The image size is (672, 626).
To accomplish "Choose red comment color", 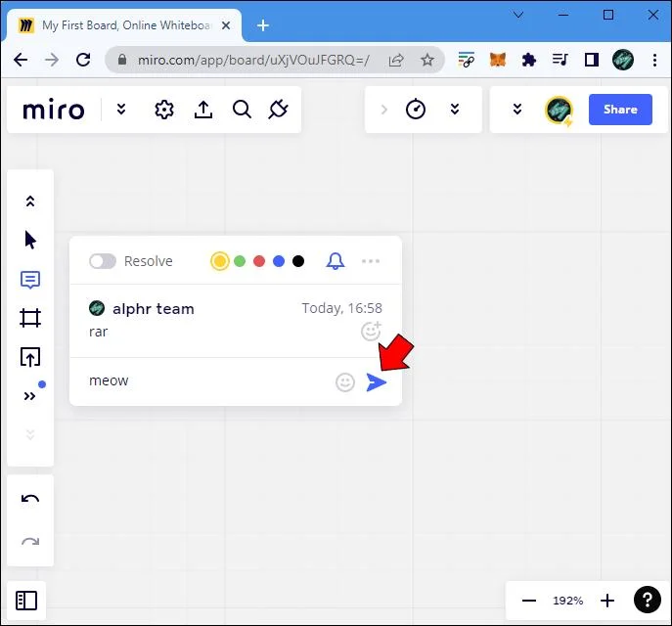I will (x=259, y=261).
